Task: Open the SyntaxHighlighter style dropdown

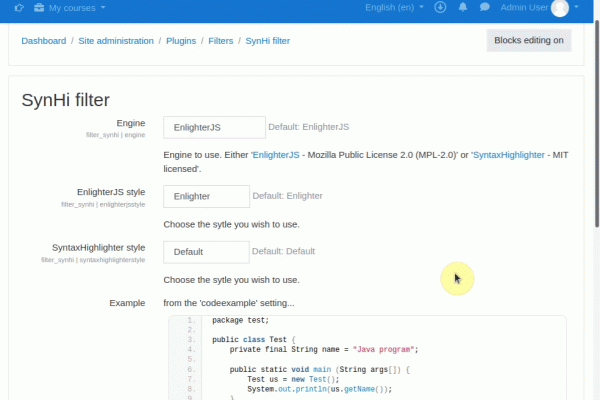Action: click(206, 252)
